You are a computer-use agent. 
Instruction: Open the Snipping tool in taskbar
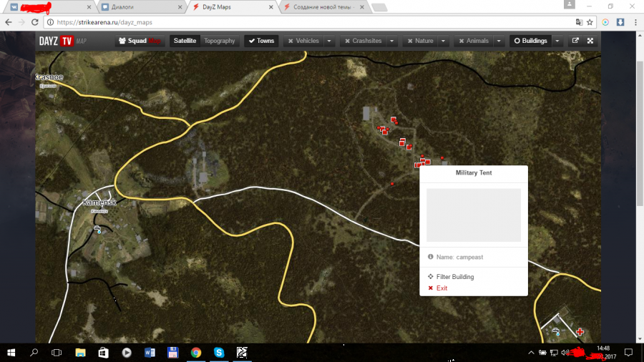(x=242, y=353)
